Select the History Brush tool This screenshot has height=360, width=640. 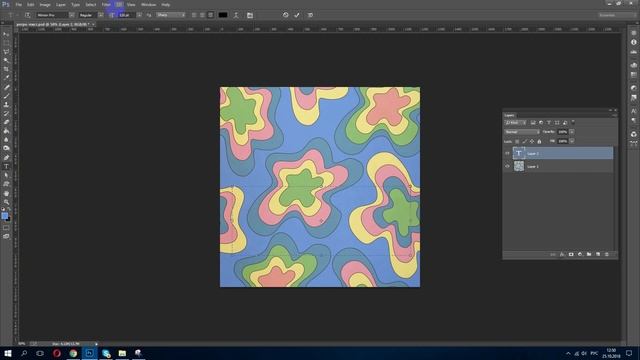(x=6, y=113)
